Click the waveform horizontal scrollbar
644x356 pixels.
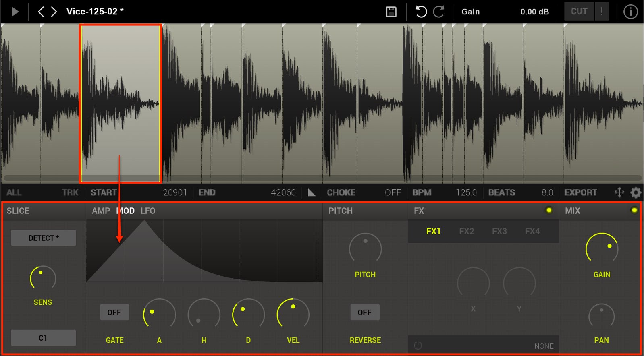(x=322, y=178)
